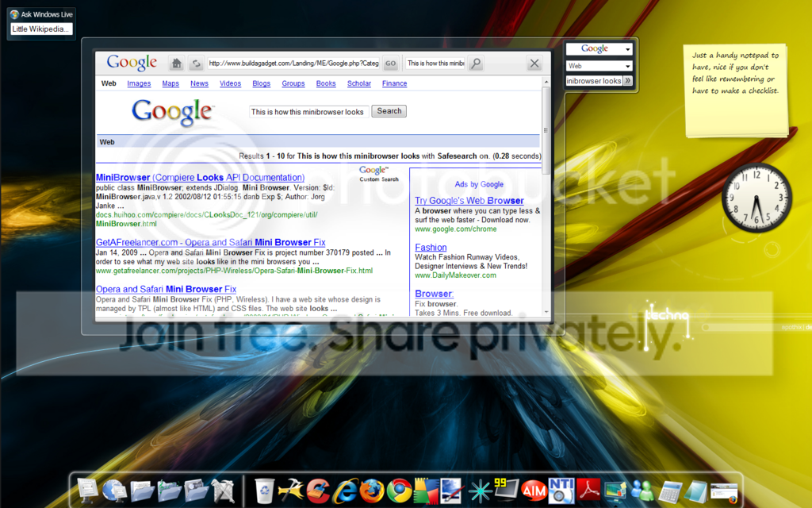Open the Web search type dropdown in gadget
The image size is (812, 508).
pyautogui.click(x=599, y=66)
